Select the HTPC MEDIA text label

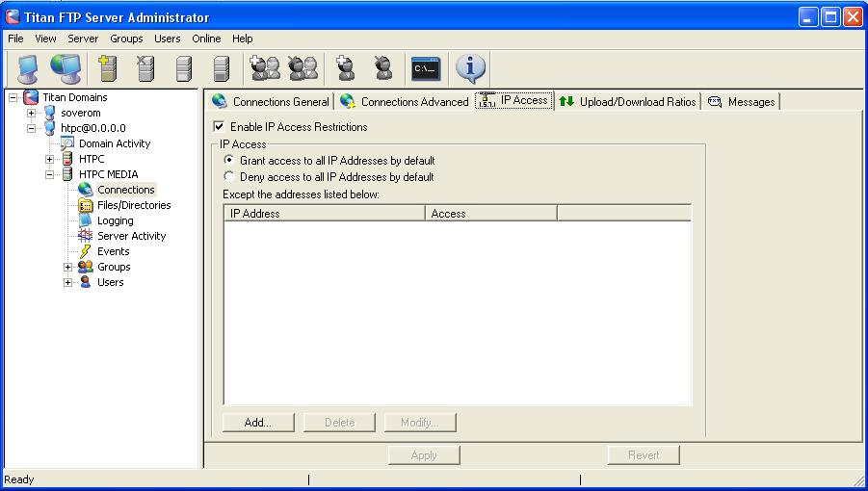tap(109, 174)
